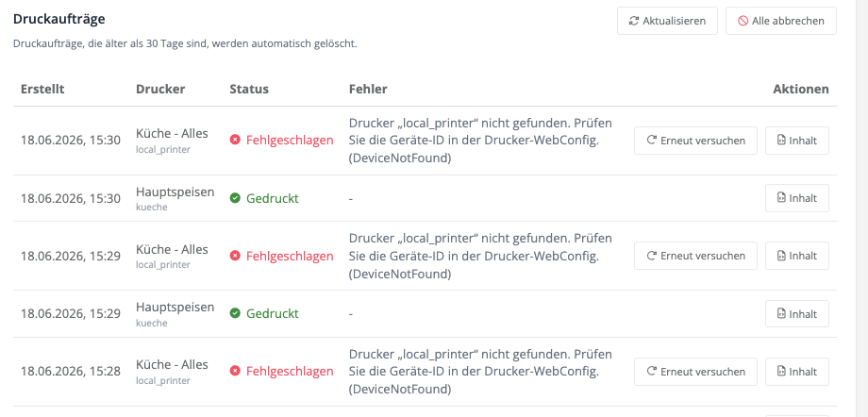Viewport: 868px width, 417px height.
Task: Click the Erstellt column header
Action: coord(42,90)
